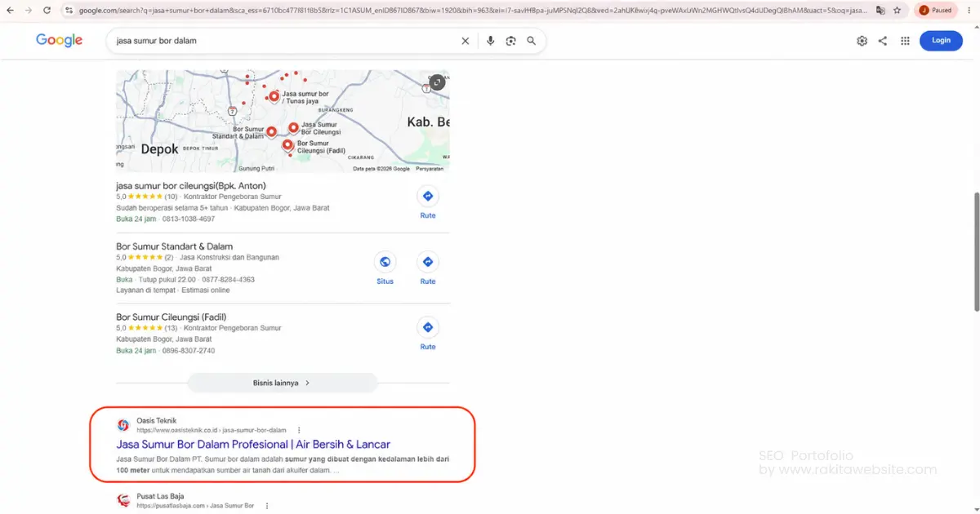Open Jasa Sumur Bor Dalam Profesional result link
This screenshot has height=514, width=980.
(253, 445)
